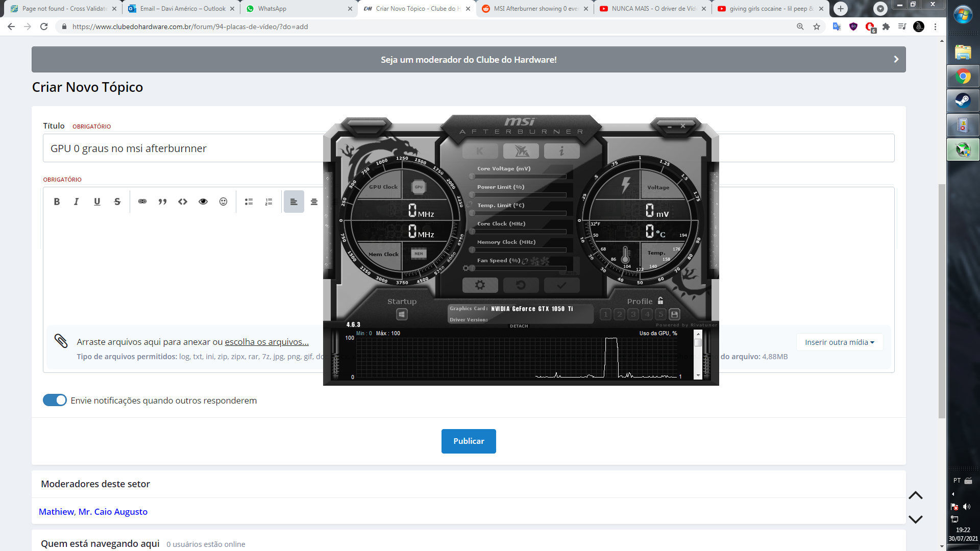Apply settings with Afterburner checkmark button

coord(561,285)
